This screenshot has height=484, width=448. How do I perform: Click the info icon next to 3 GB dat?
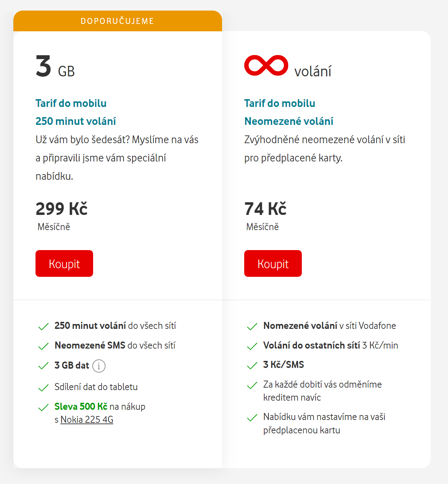point(99,366)
